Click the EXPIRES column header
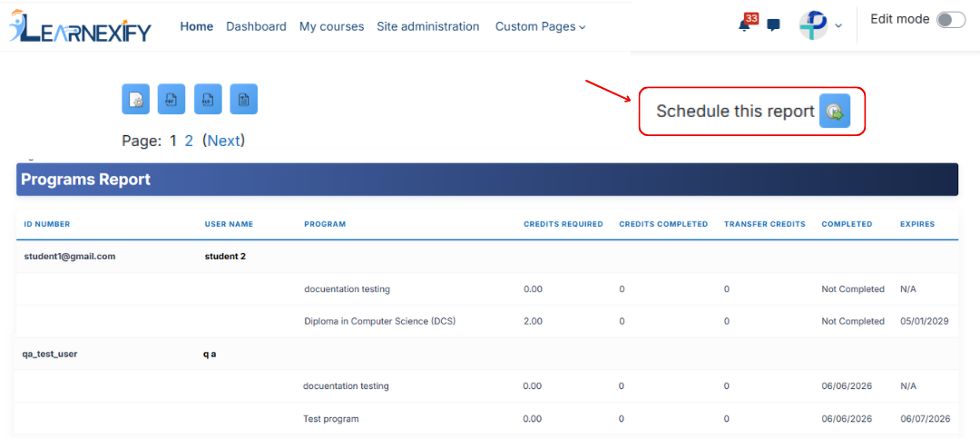The height and width of the screenshot is (448, 980). pyautogui.click(x=917, y=224)
